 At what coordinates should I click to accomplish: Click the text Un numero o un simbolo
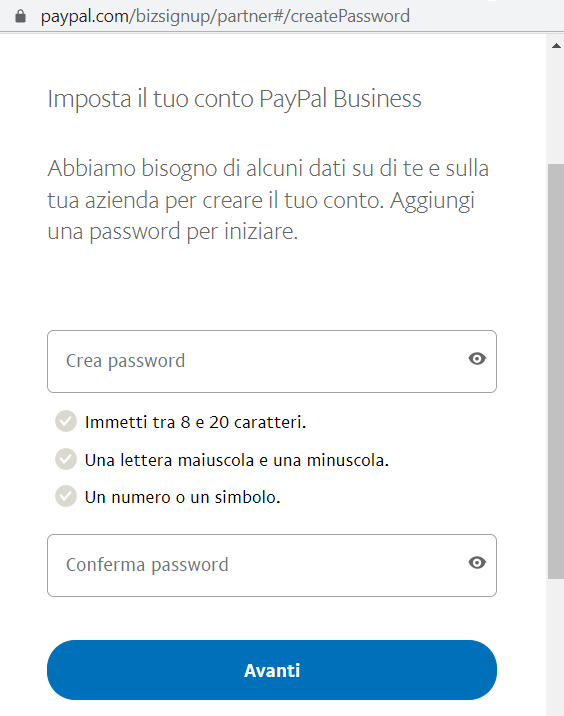[x=183, y=497]
